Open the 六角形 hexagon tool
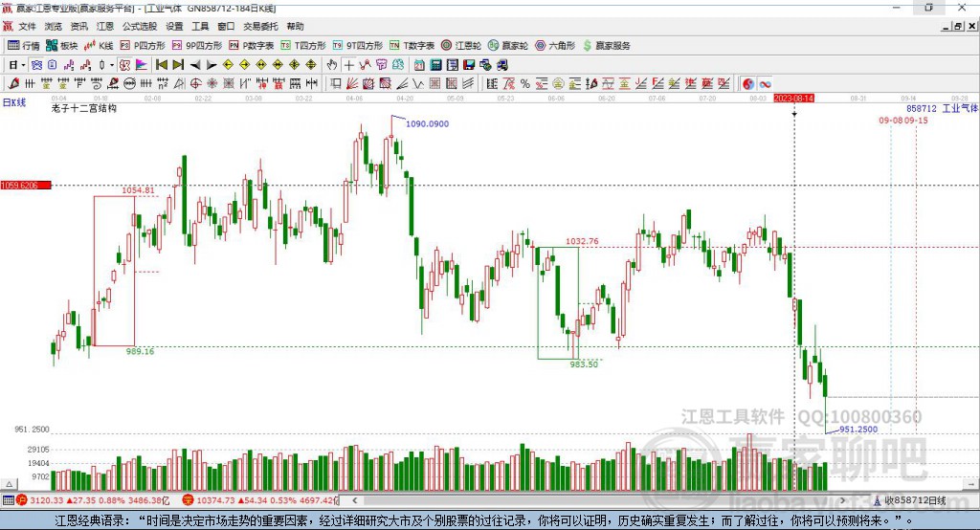980x530 pixels. (x=555, y=46)
